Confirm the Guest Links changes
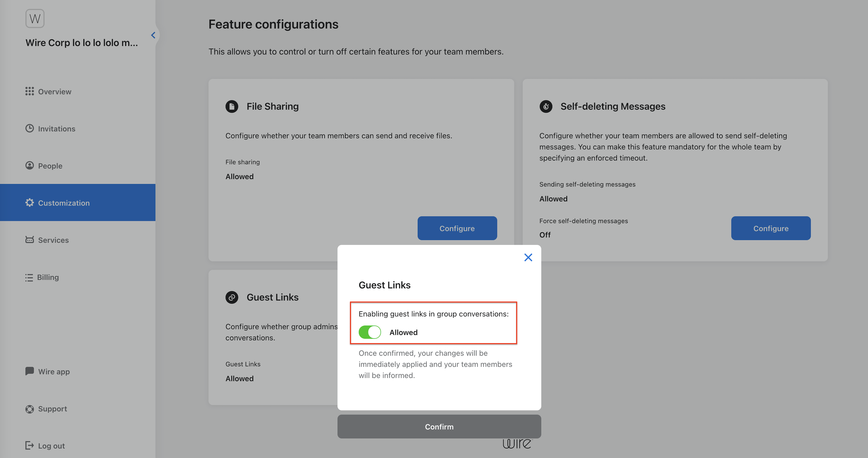Image resolution: width=868 pixels, height=458 pixels. tap(439, 426)
